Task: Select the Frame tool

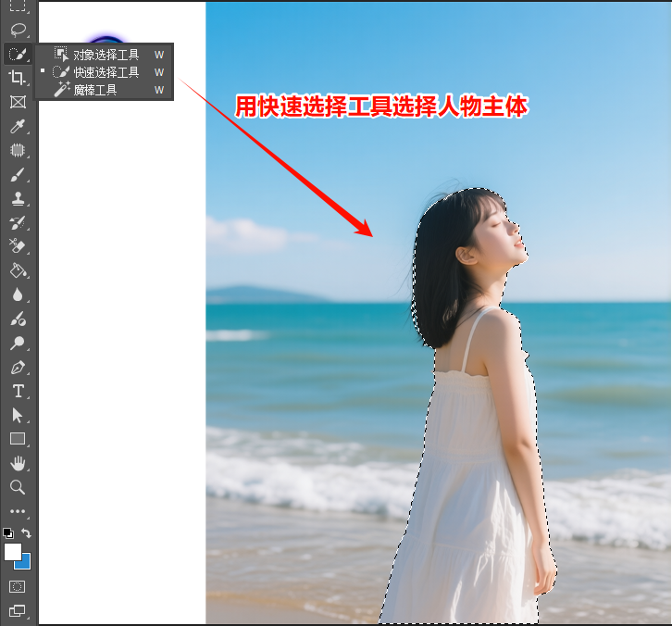Action: tap(17, 101)
